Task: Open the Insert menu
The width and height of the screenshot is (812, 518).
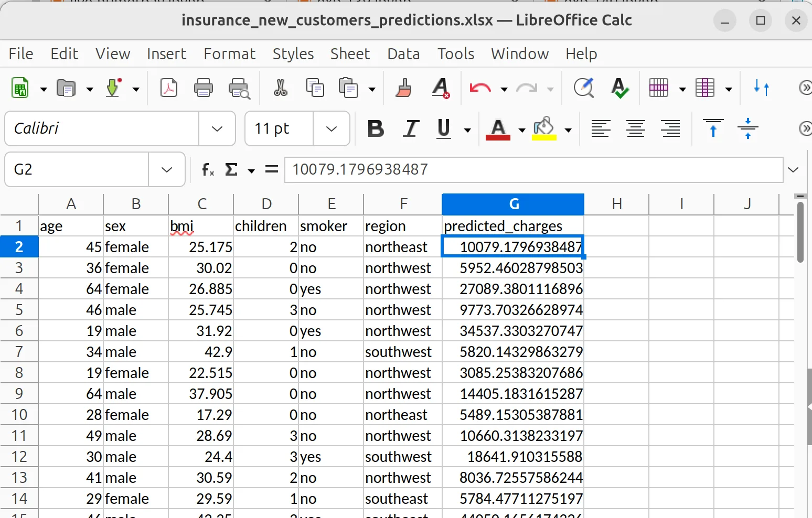Action: pyautogui.click(x=167, y=53)
